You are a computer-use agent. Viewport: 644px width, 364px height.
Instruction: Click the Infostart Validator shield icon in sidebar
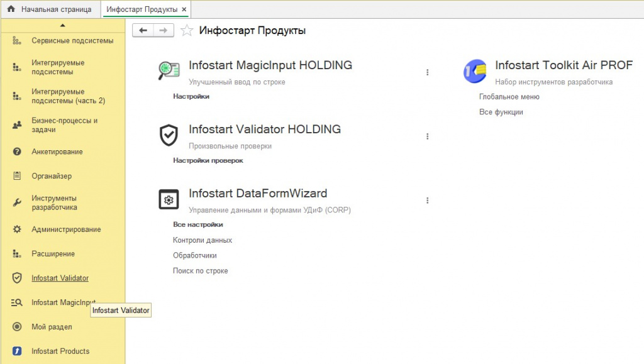[17, 278]
